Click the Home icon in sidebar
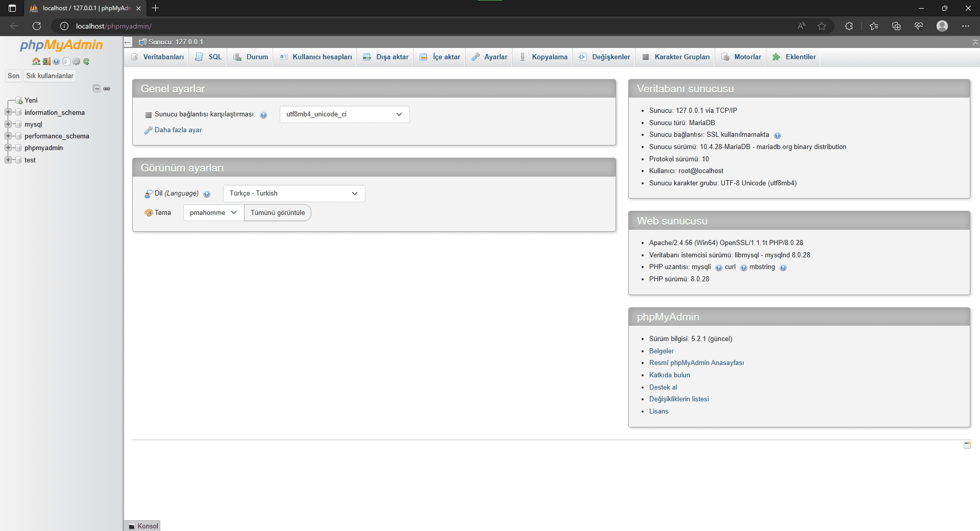 (x=36, y=62)
